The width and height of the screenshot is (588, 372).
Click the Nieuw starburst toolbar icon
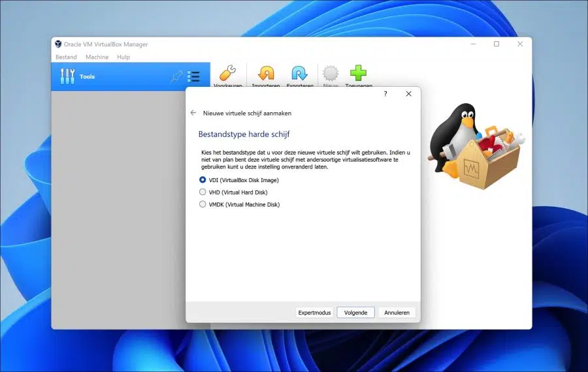tap(331, 73)
